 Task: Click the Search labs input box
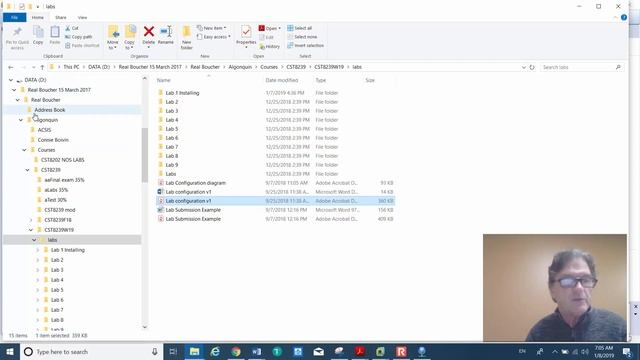tap(581, 67)
